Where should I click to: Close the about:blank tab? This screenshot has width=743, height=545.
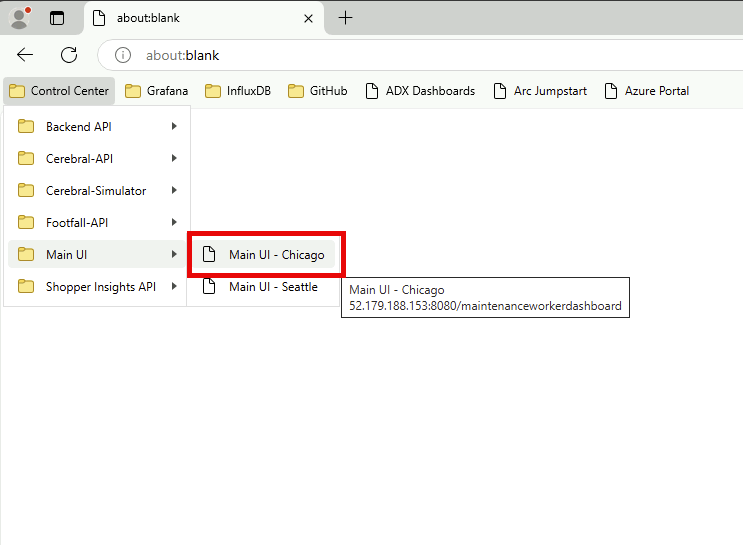click(308, 18)
